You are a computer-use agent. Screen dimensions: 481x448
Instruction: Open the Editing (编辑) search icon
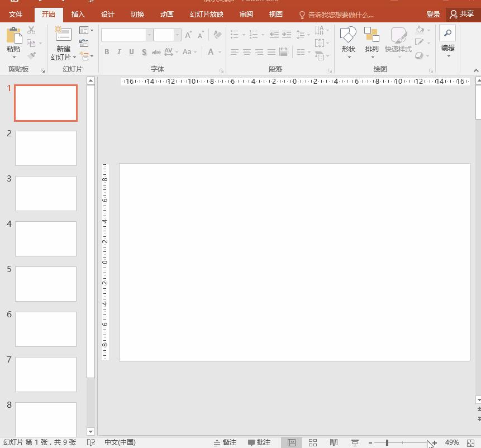click(447, 34)
